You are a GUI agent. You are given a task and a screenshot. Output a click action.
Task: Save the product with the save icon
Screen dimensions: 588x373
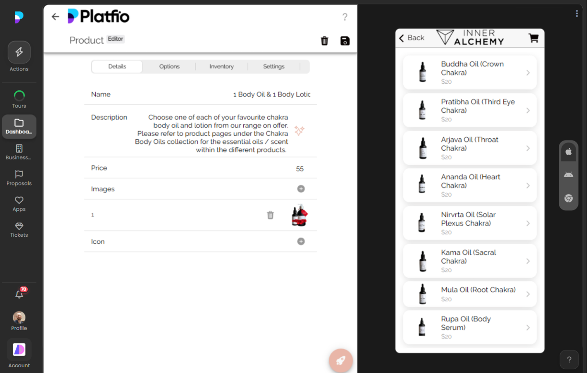344,41
